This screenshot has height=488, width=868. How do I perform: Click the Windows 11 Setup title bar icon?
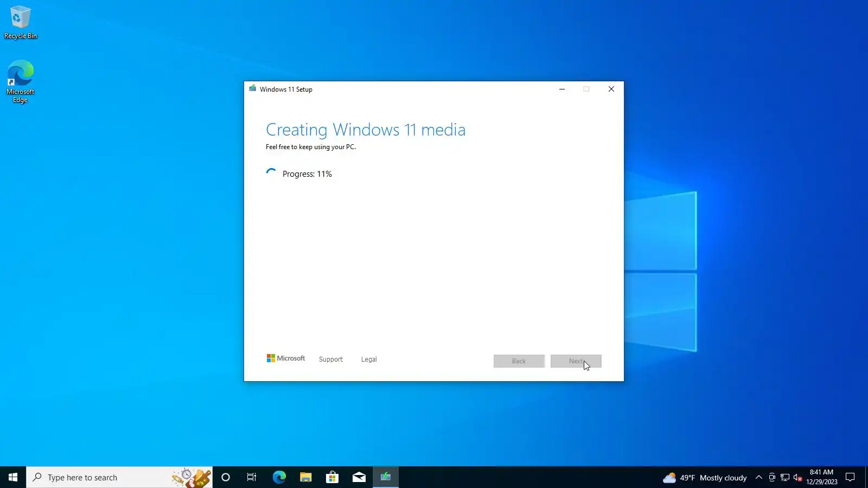pyautogui.click(x=253, y=89)
